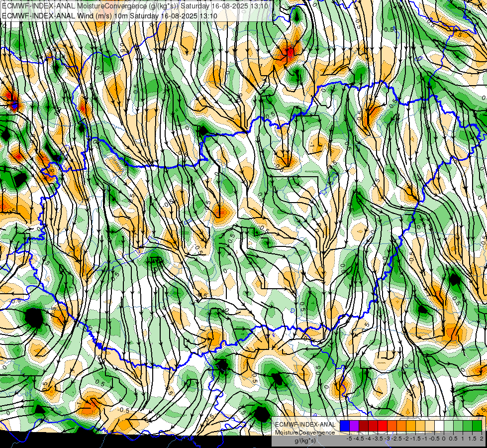
Task: Click the medium green swatch between 1 and 1.5
Action: 468,426
